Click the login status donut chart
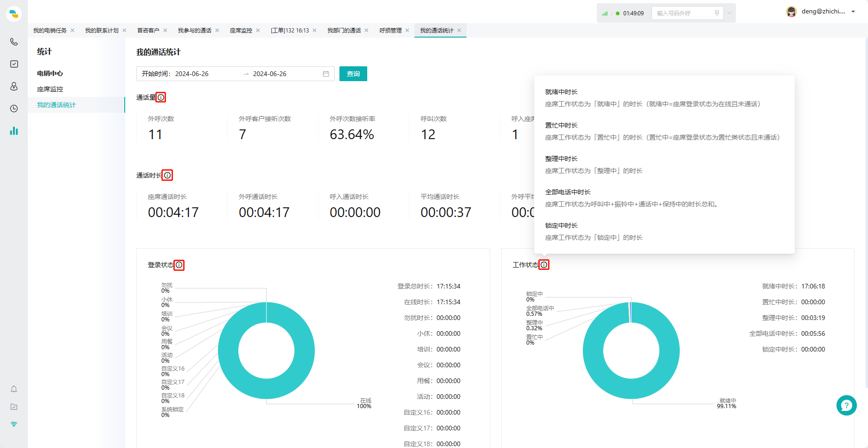The image size is (868, 448). (266, 350)
